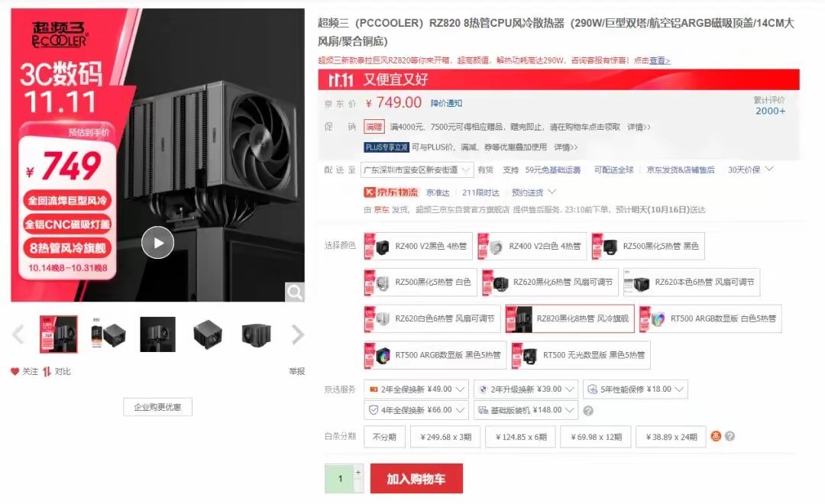Play the product video
The width and height of the screenshot is (825, 504).
157,243
